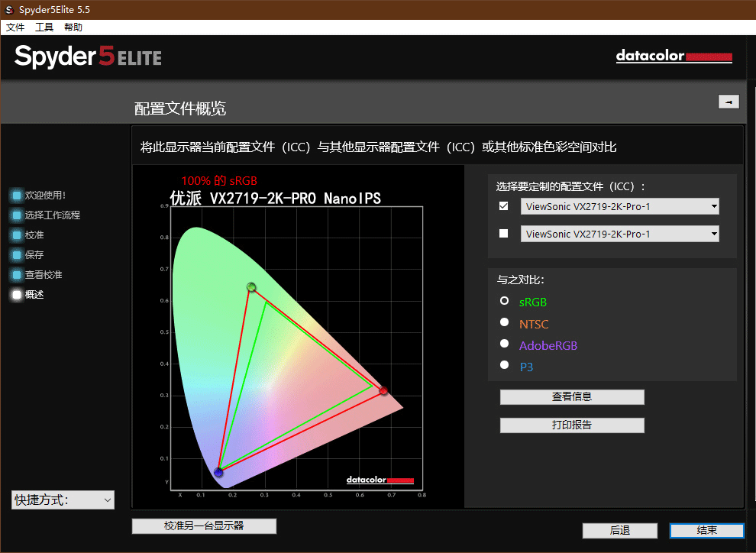Select the AdobeRGB comparison radio button
The image size is (756, 553).
click(x=504, y=343)
